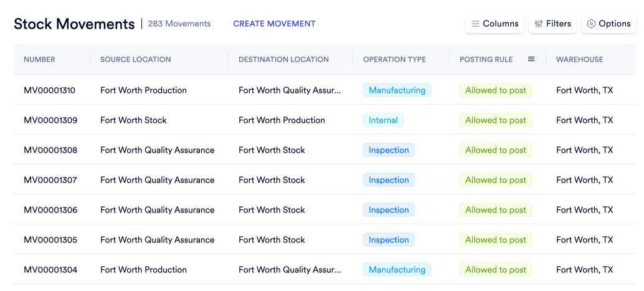Sort by OPERATION TYPE column header

[394, 59]
